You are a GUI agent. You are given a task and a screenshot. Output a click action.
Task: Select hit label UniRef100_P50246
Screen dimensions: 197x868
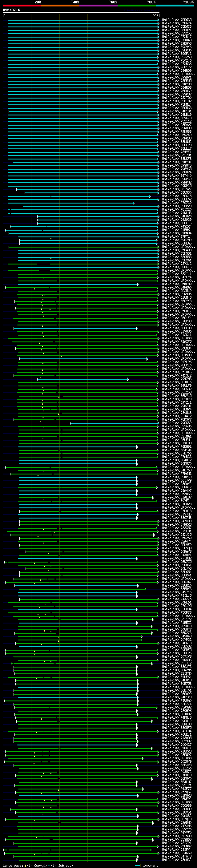177,61
